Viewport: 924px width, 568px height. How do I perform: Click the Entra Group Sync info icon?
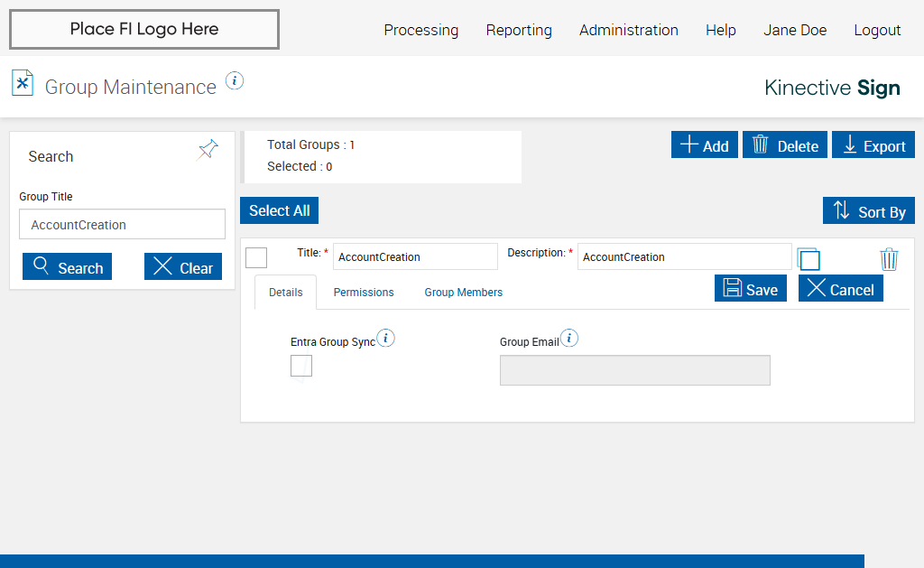[x=386, y=339]
